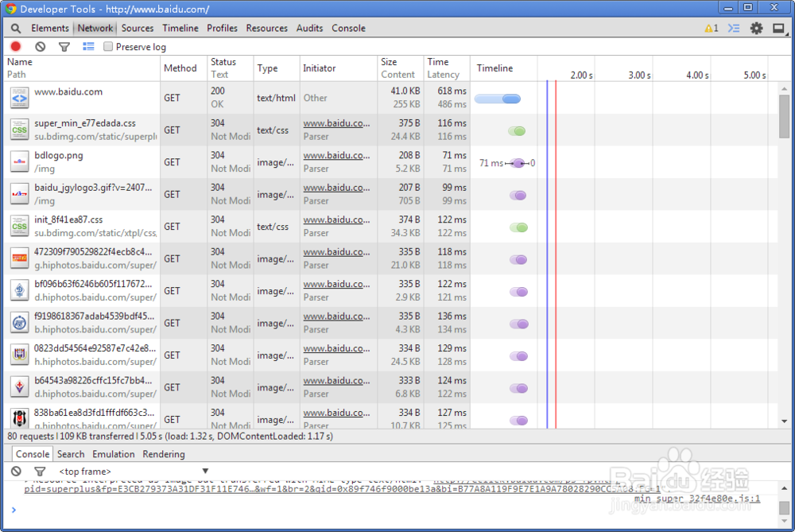Screen dimensions: 795x532
Task: Enable the Preserve log checkbox
Action: (x=108, y=47)
